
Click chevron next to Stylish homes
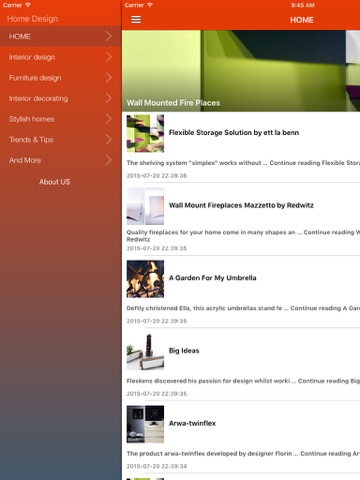[109, 119]
